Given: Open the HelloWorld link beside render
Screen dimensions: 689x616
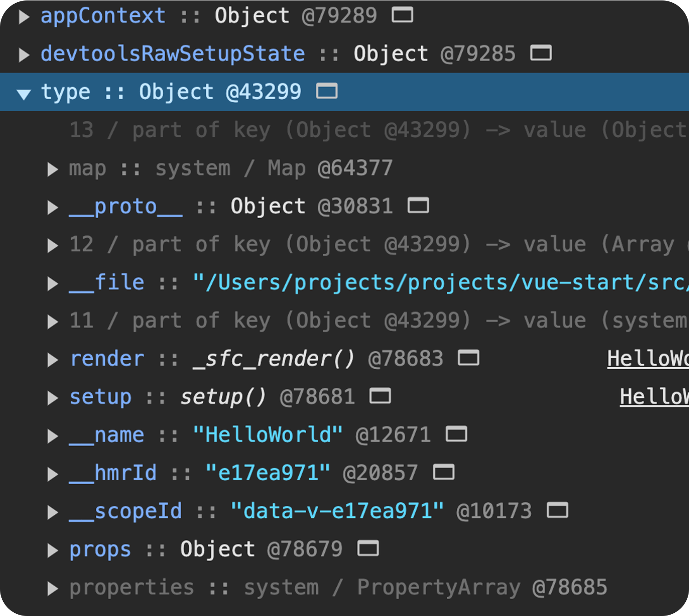Looking at the screenshot, I should (651, 359).
